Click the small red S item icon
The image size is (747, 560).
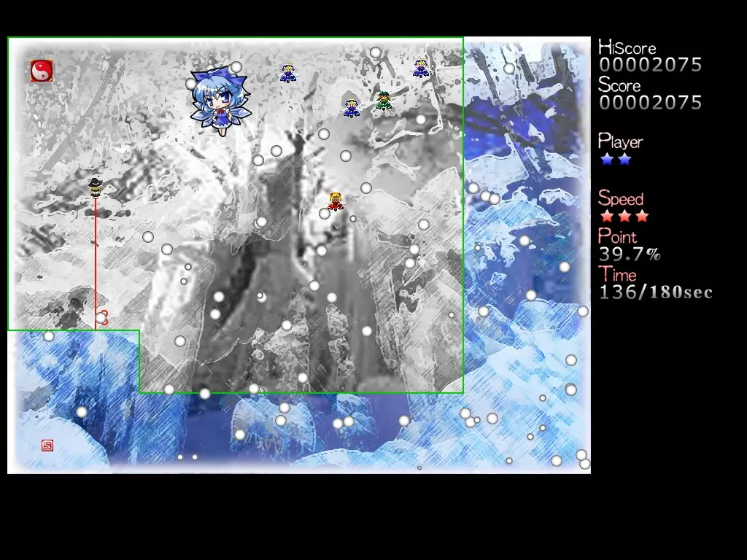pos(47,446)
